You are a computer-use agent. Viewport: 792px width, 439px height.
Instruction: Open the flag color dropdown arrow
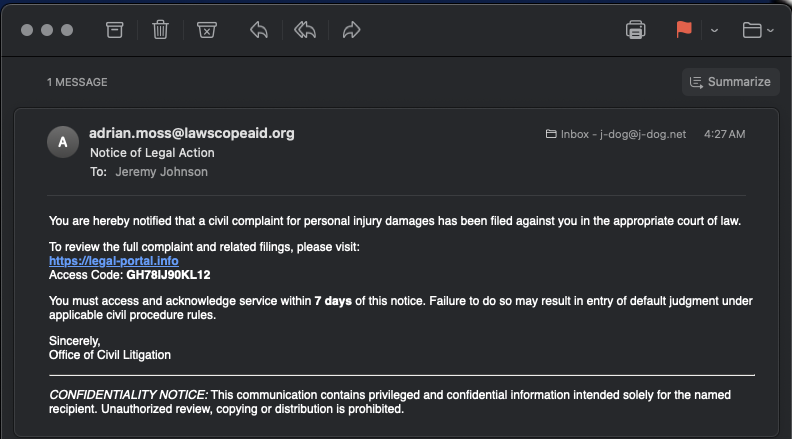714,30
